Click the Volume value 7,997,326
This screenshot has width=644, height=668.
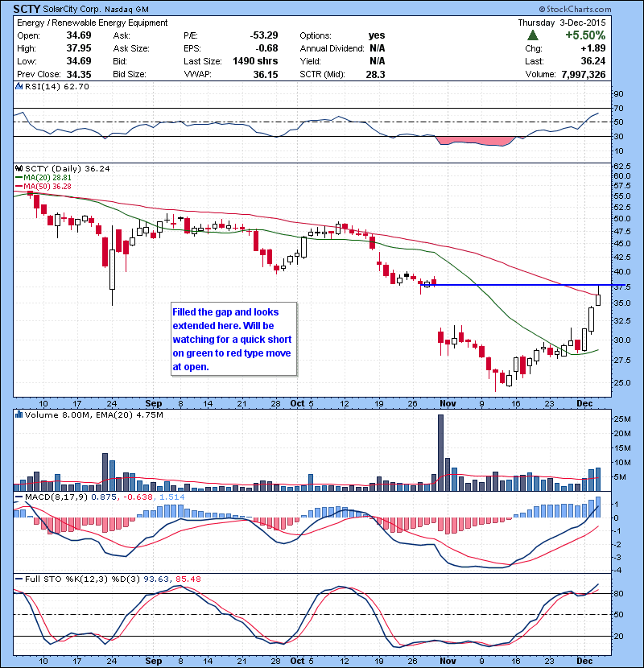(x=584, y=74)
